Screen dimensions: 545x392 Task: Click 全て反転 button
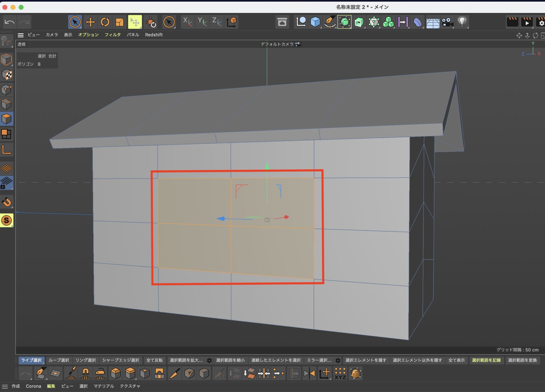pos(155,360)
